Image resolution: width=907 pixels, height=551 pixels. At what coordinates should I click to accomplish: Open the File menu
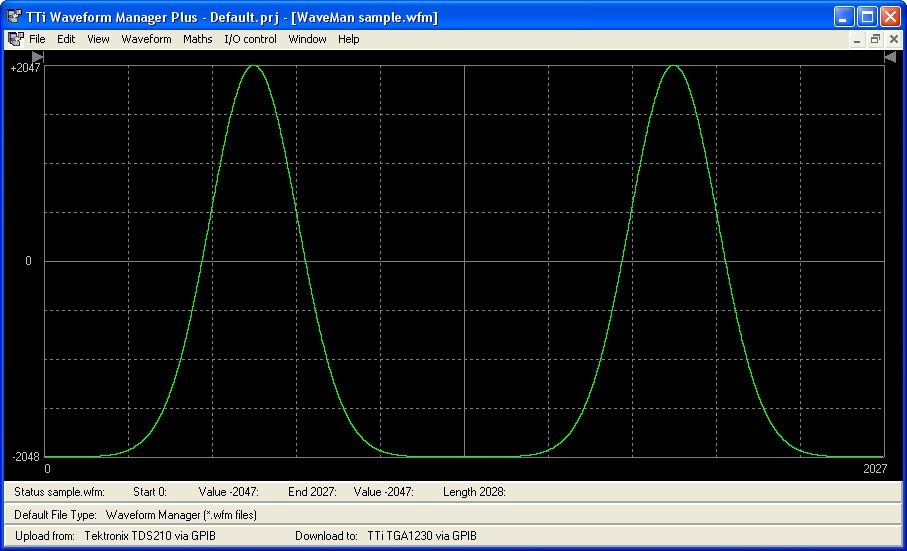tap(37, 39)
